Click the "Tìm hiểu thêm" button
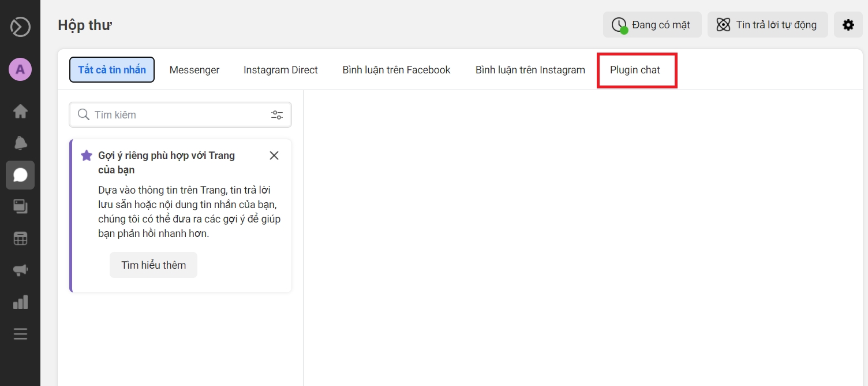868x386 pixels. coord(154,265)
